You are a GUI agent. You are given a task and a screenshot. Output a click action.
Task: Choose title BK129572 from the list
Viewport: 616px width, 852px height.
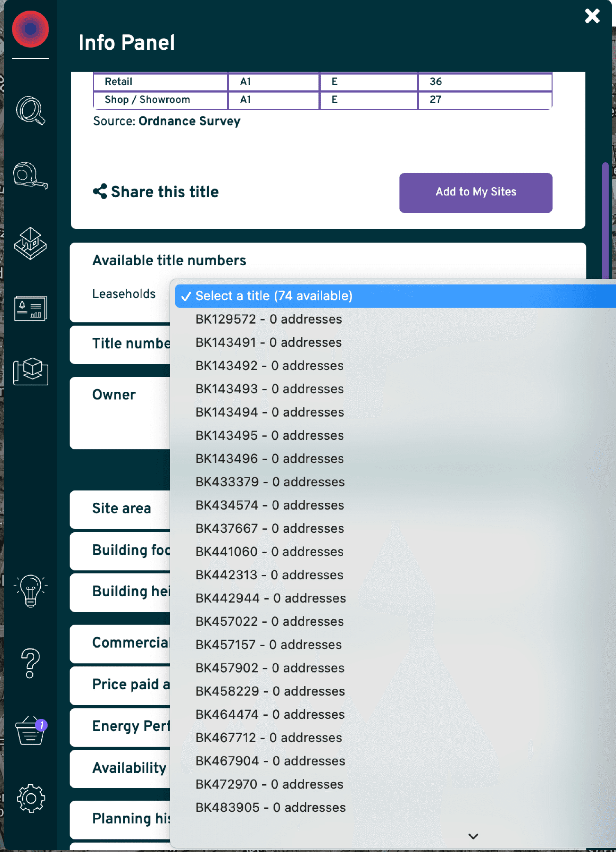[269, 319]
